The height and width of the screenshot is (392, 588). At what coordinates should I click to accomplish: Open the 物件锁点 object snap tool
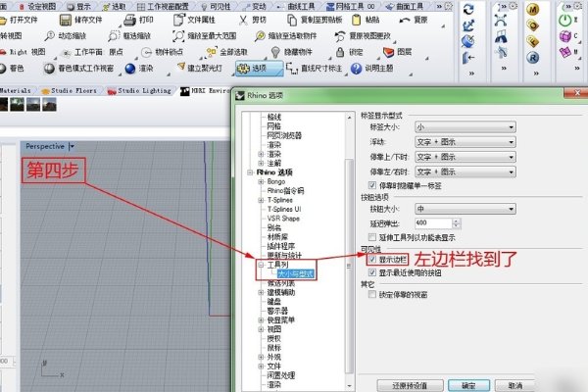tap(162, 52)
